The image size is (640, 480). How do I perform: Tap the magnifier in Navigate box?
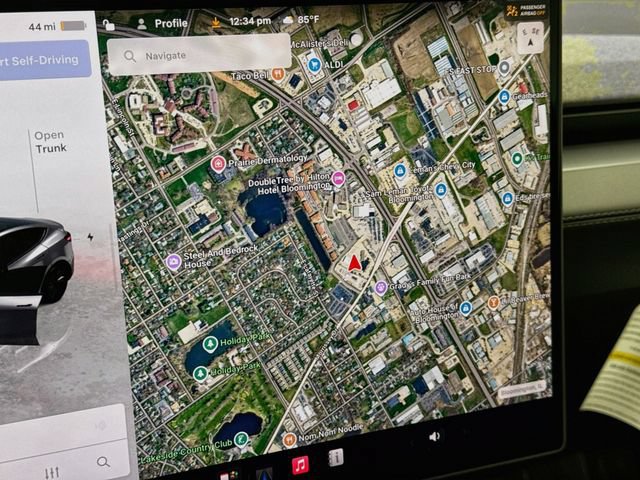pos(130,56)
